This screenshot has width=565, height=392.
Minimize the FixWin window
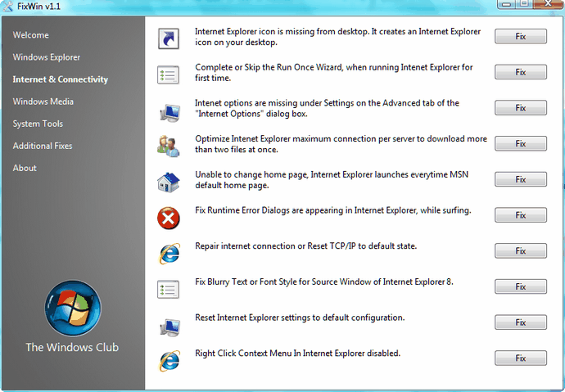click(507, 4)
